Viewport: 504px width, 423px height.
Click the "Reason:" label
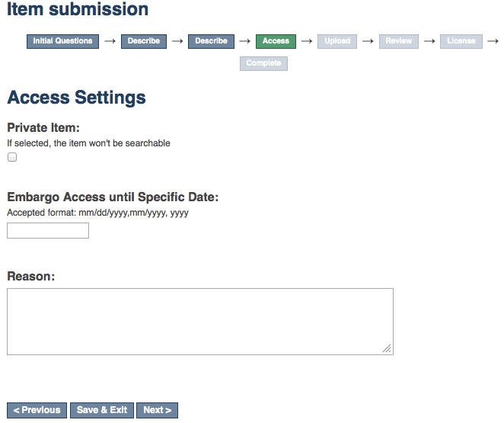pos(31,276)
